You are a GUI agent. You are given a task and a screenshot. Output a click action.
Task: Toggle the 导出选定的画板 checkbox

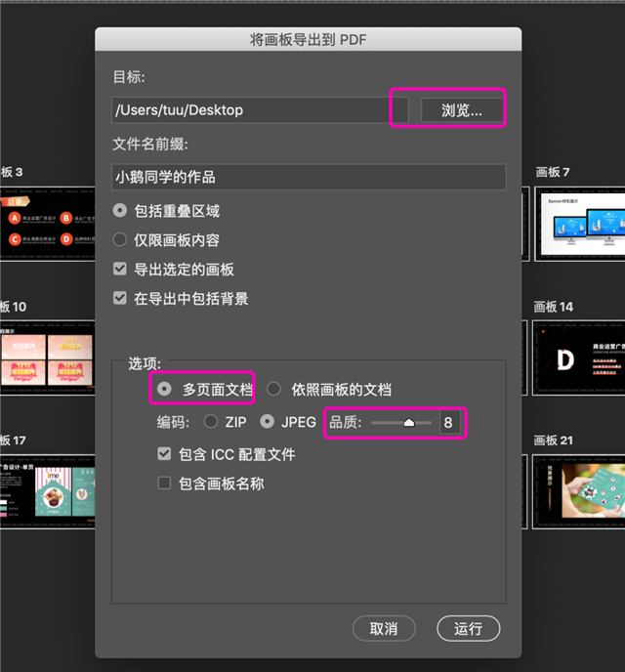point(120,269)
